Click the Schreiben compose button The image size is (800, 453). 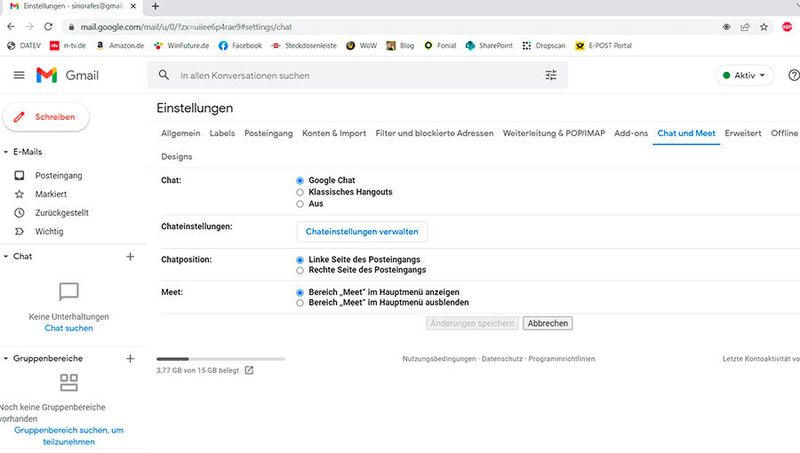point(46,117)
